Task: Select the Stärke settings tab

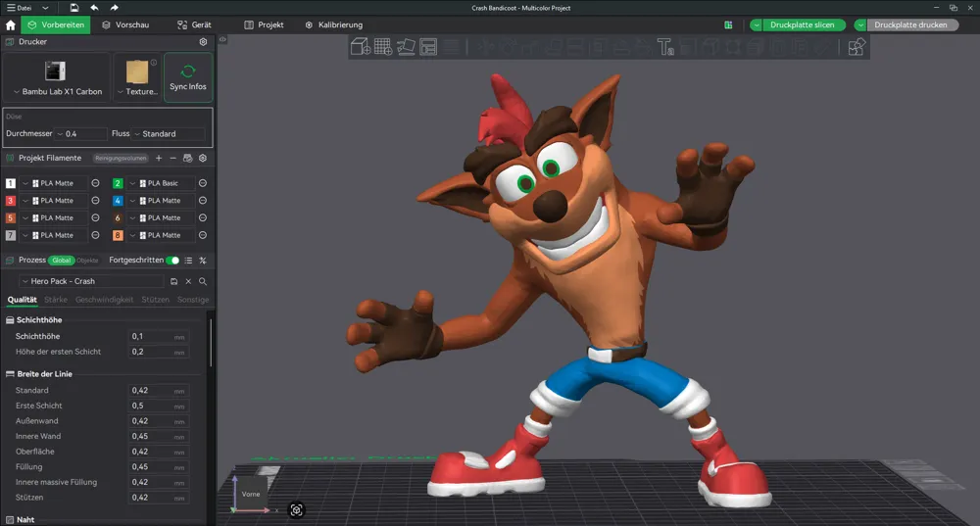Action: tap(56, 300)
